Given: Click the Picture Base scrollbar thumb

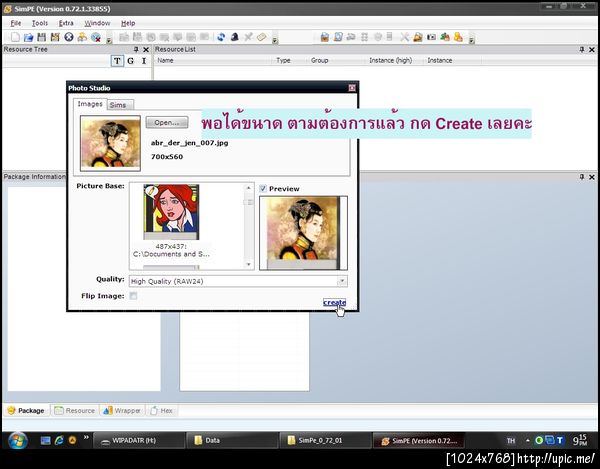Looking at the screenshot, I should click(x=249, y=202).
